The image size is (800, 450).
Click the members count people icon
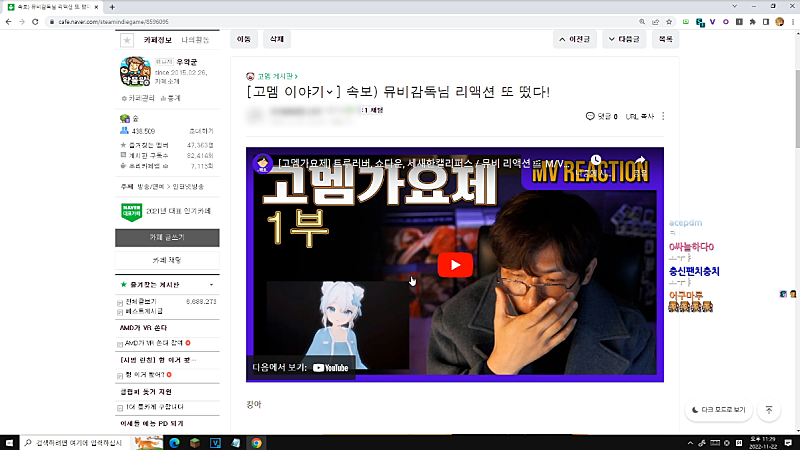124,131
